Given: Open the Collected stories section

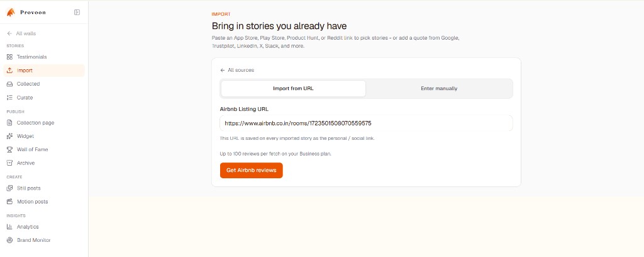Looking at the screenshot, I should pos(44,84).
